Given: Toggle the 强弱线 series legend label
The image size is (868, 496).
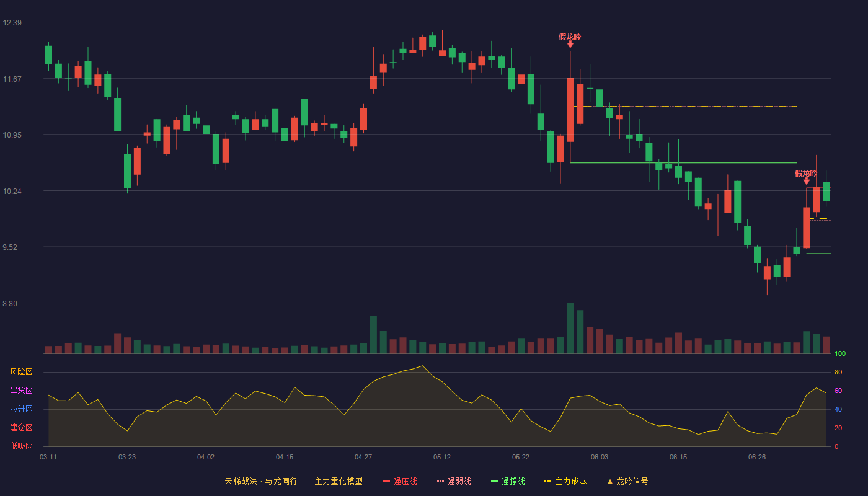Looking at the screenshot, I should [x=459, y=481].
